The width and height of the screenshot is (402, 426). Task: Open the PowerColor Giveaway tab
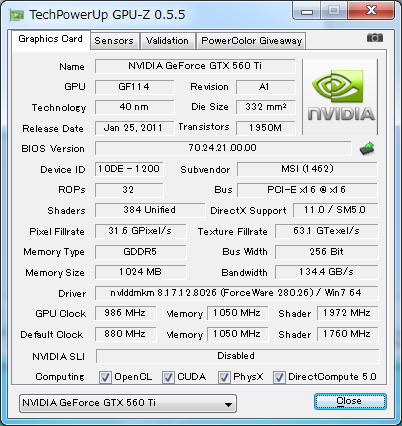(251, 41)
